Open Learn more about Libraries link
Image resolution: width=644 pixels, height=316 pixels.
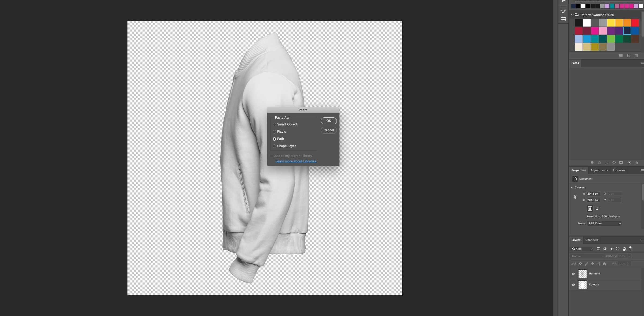click(296, 161)
